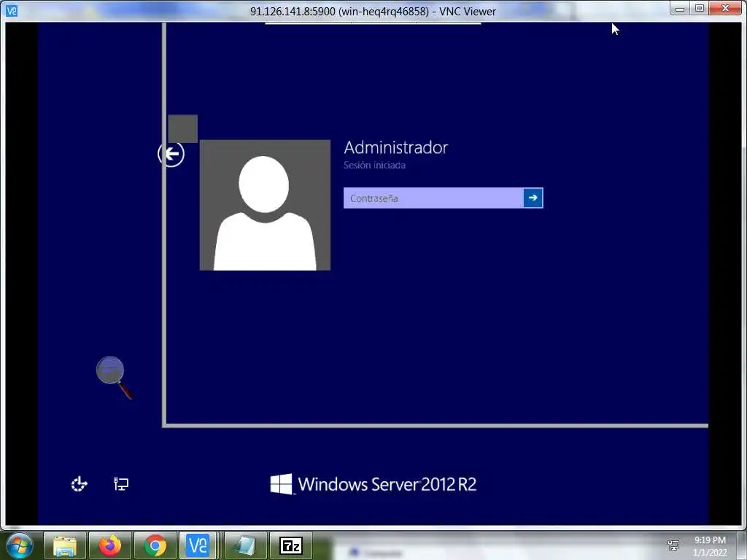This screenshot has width=747, height=560.
Task: Click the Contraseña password field
Action: (433, 198)
